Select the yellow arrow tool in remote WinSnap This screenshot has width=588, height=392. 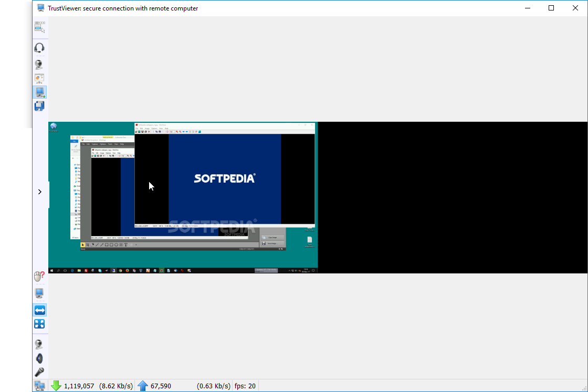pos(83,245)
